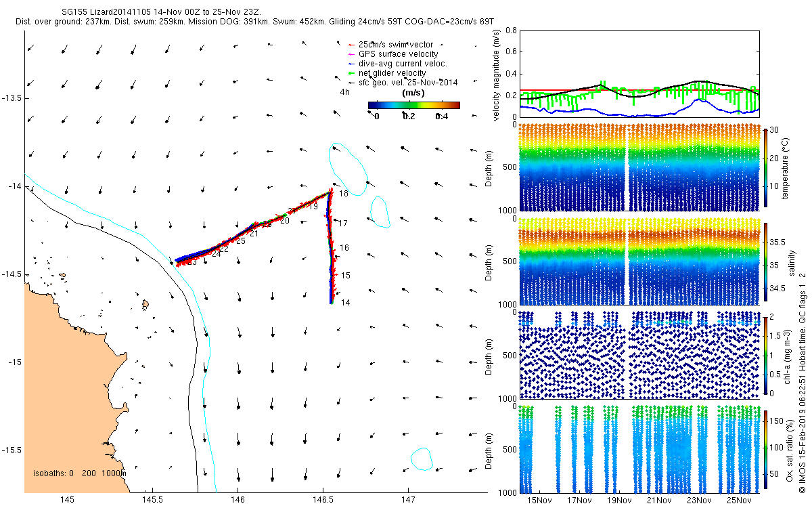The height and width of the screenshot is (508, 812).
Task: Click the Ox. sat. ratio (%) colorbar
Action: click(766, 448)
